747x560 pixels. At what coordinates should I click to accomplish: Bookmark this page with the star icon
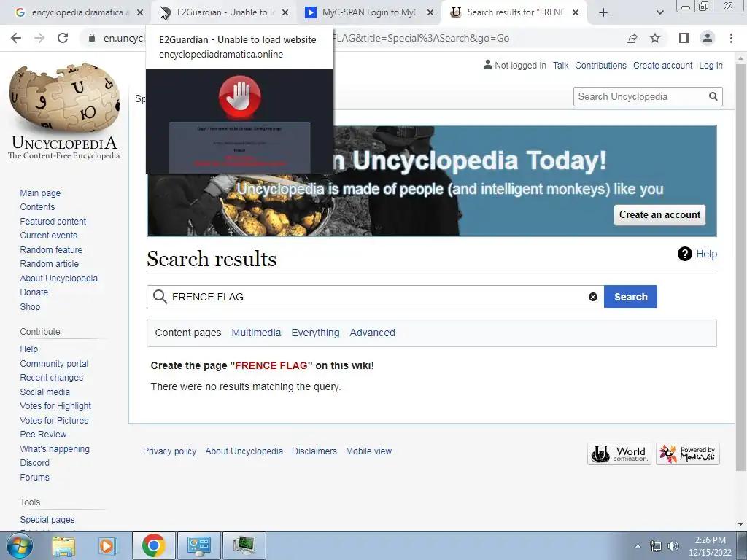tap(655, 38)
